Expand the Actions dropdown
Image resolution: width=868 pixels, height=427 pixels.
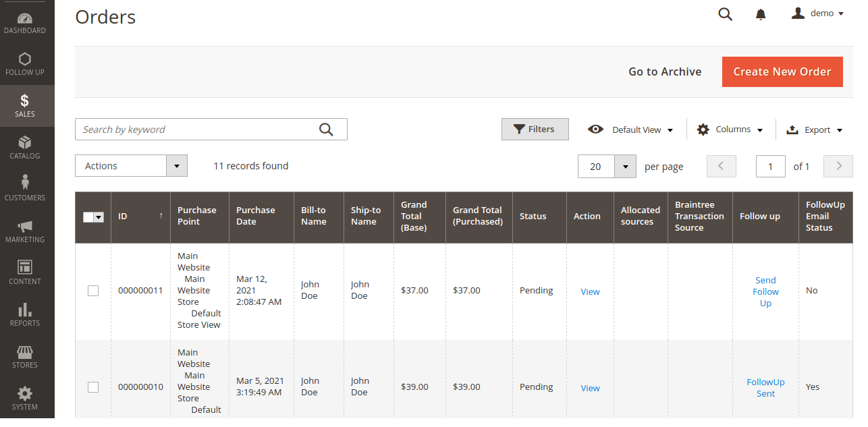tap(131, 166)
